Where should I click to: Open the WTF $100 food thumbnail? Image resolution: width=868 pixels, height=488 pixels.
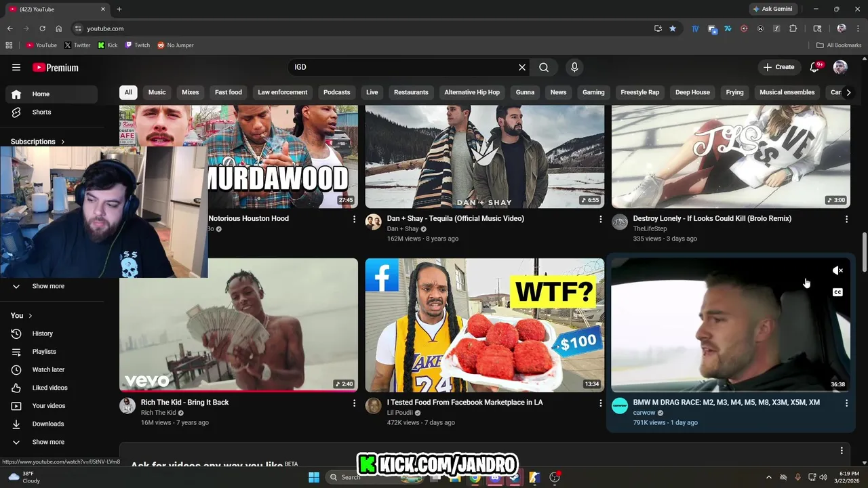[485, 325]
